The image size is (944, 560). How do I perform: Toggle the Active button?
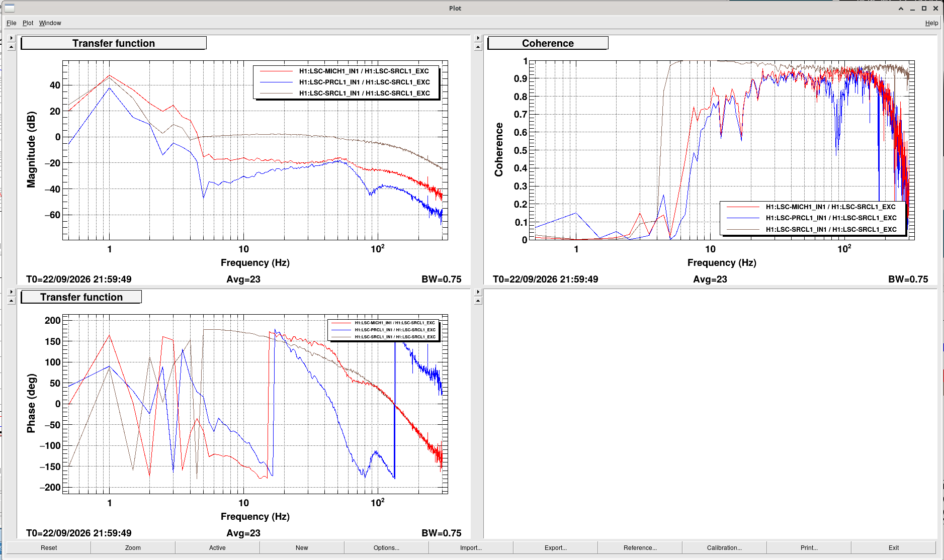point(217,547)
